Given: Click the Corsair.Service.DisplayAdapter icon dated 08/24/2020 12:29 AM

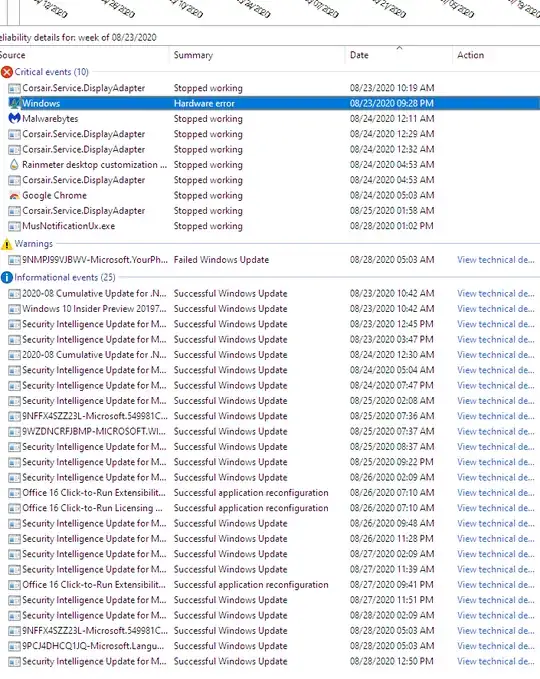Looking at the screenshot, I should click(14, 134).
